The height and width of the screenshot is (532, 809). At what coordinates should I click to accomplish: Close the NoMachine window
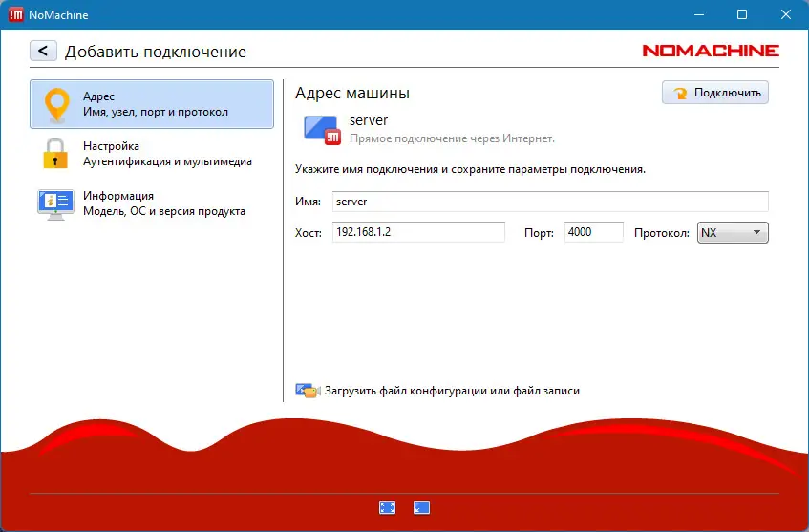click(786, 14)
